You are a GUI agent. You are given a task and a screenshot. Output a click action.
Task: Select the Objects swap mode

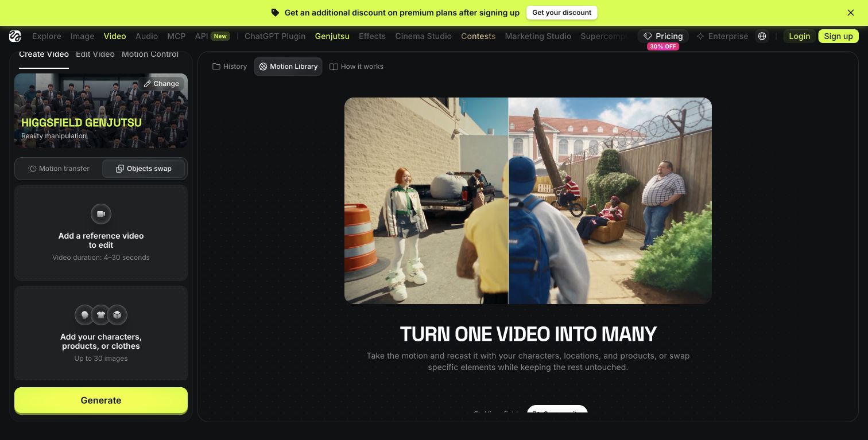pos(144,169)
